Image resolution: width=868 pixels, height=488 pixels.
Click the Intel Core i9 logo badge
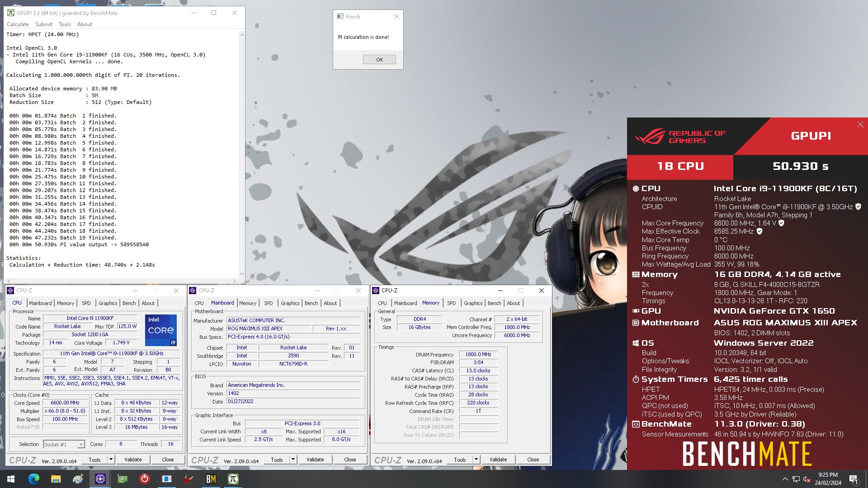pyautogui.click(x=160, y=330)
